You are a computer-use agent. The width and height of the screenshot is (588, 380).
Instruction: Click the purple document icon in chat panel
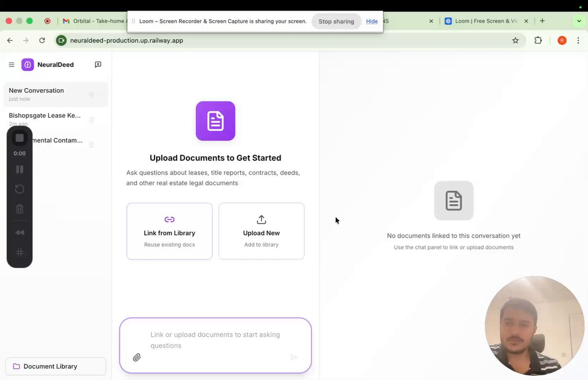pyautogui.click(x=215, y=121)
